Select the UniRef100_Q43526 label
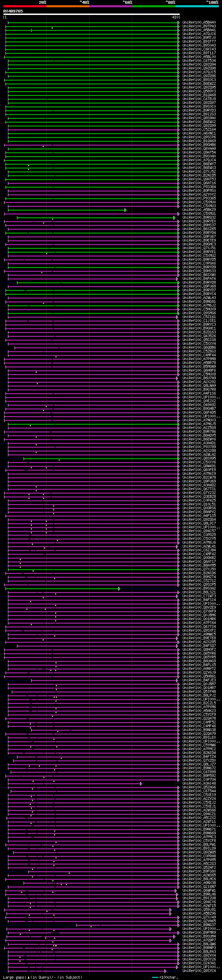Image resolution: width=222 pixels, height=980 pixels. [x=199, y=336]
